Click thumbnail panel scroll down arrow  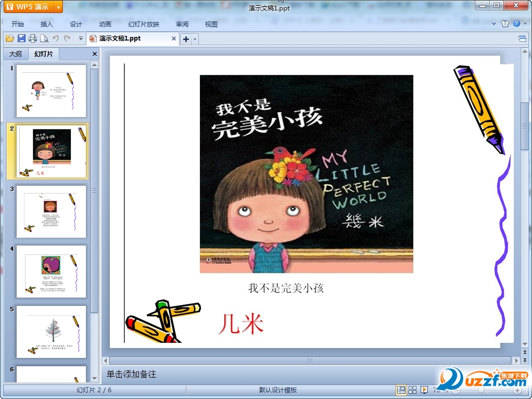pyautogui.click(x=95, y=378)
